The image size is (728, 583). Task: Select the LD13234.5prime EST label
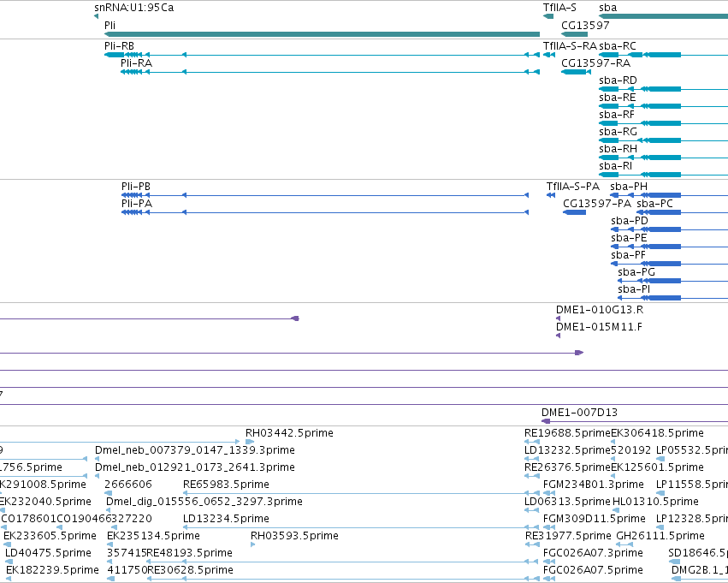coord(226,520)
